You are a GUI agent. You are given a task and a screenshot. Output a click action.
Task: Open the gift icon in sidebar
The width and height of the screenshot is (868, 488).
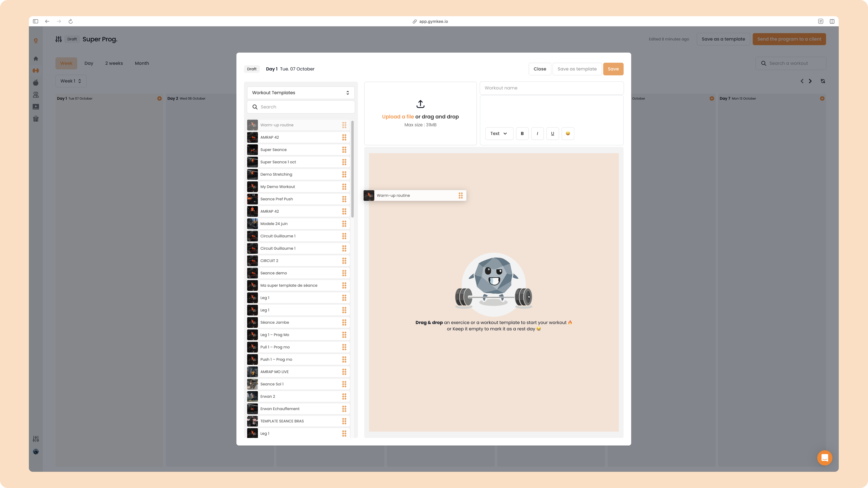(36, 119)
